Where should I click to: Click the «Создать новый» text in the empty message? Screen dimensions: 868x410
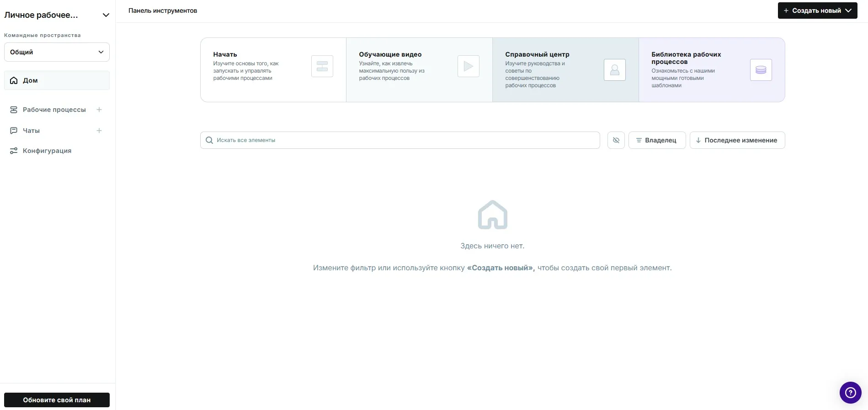click(501, 268)
